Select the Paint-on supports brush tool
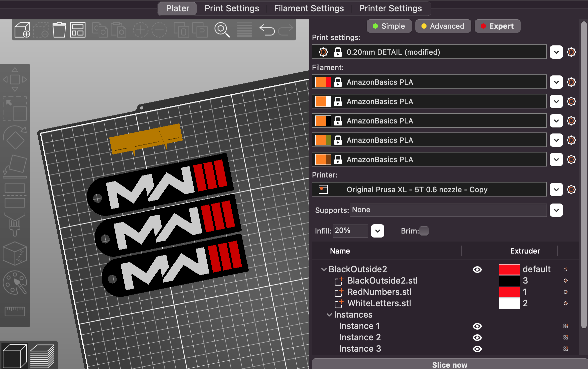The image size is (588, 369). [15, 225]
